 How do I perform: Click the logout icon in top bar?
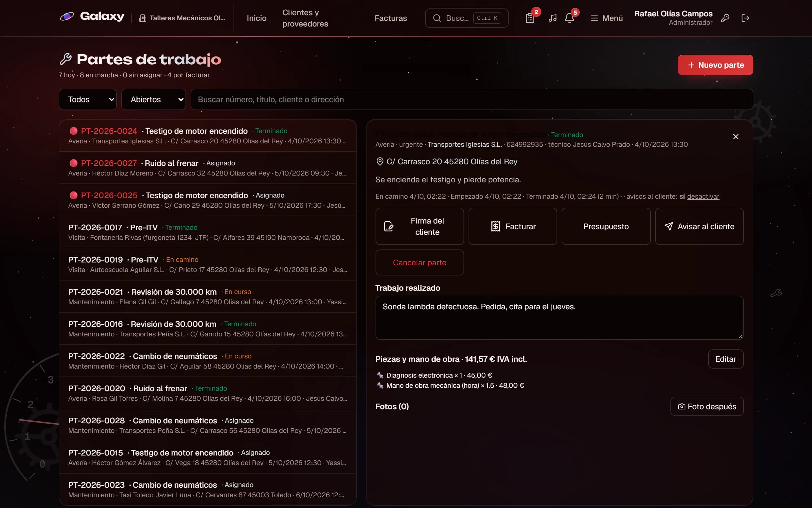(745, 18)
